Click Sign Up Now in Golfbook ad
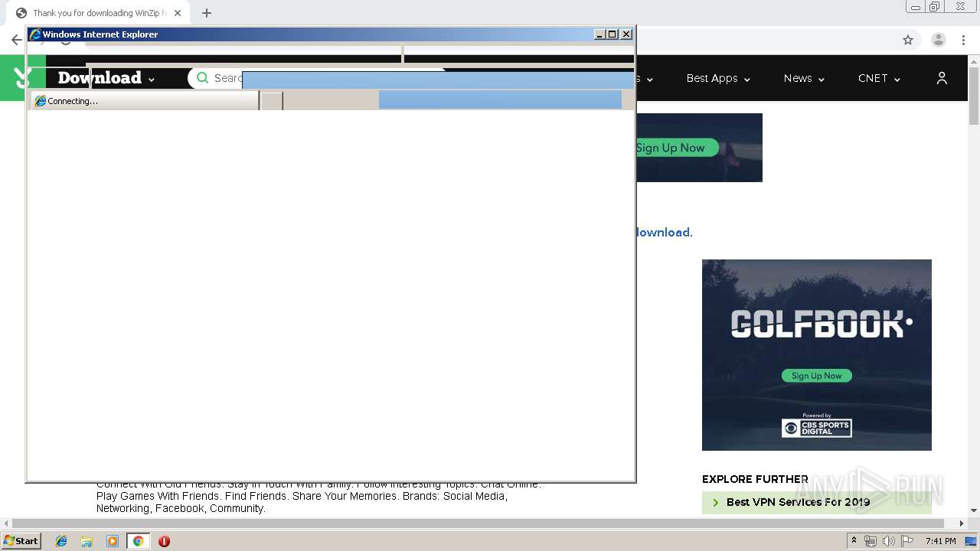 816,376
